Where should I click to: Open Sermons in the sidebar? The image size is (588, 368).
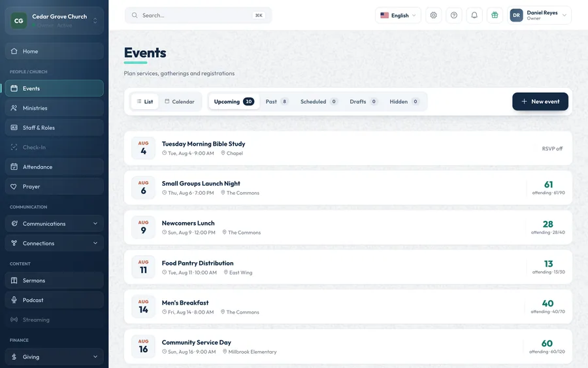pos(54,280)
